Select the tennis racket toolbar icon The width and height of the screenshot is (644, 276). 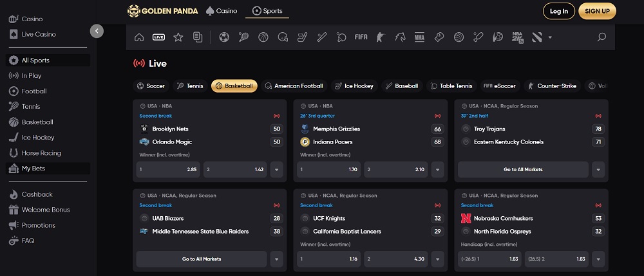click(243, 37)
